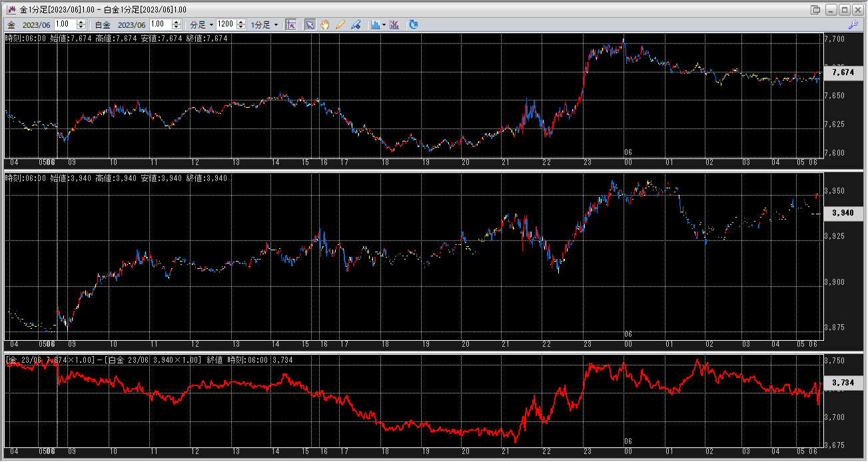
Task: Click the platinum multiplier 1.00 input field
Action: (x=162, y=25)
